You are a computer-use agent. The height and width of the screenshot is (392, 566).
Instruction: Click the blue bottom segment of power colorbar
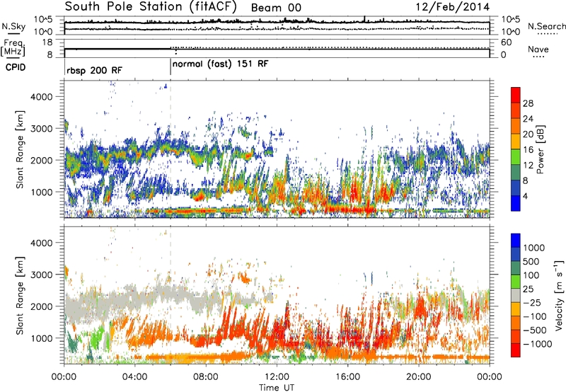[x=516, y=203]
